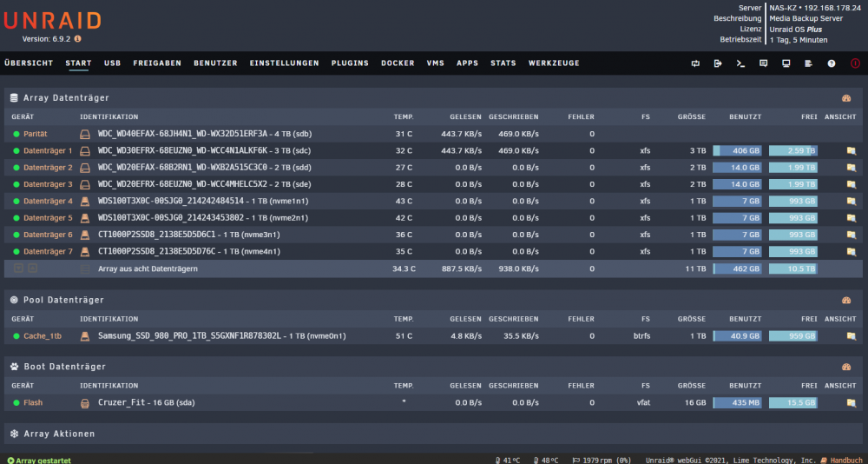
Task: Click the green status dot for Datenträger 3
Action: point(16,184)
